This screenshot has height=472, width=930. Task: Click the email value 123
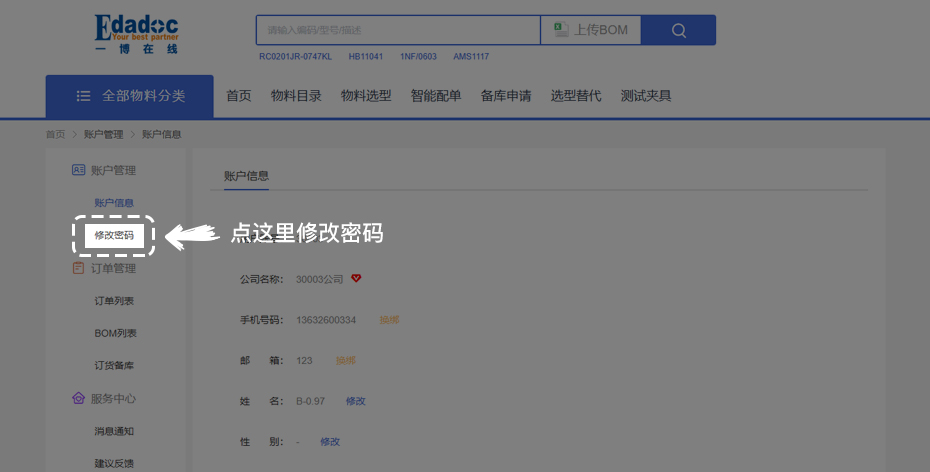point(304,361)
